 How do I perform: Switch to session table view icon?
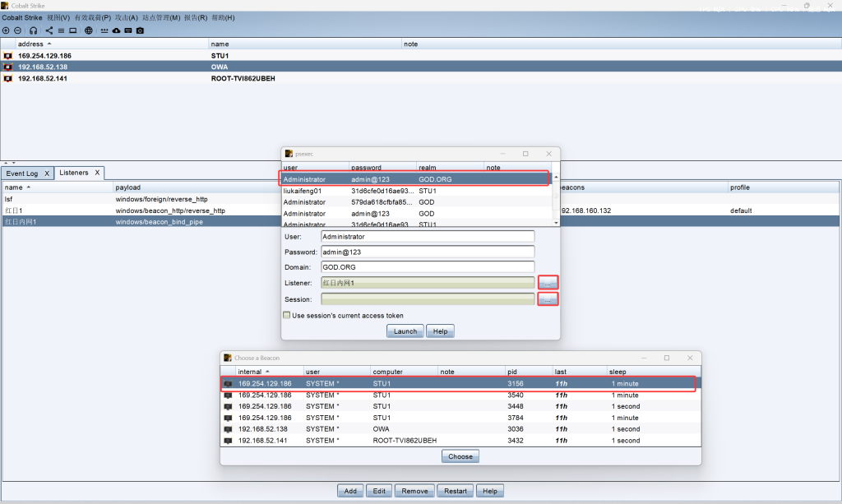pyautogui.click(x=61, y=30)
